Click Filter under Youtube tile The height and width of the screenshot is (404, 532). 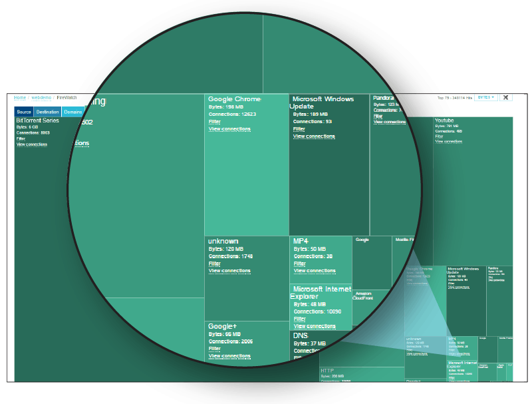[439, 136]
